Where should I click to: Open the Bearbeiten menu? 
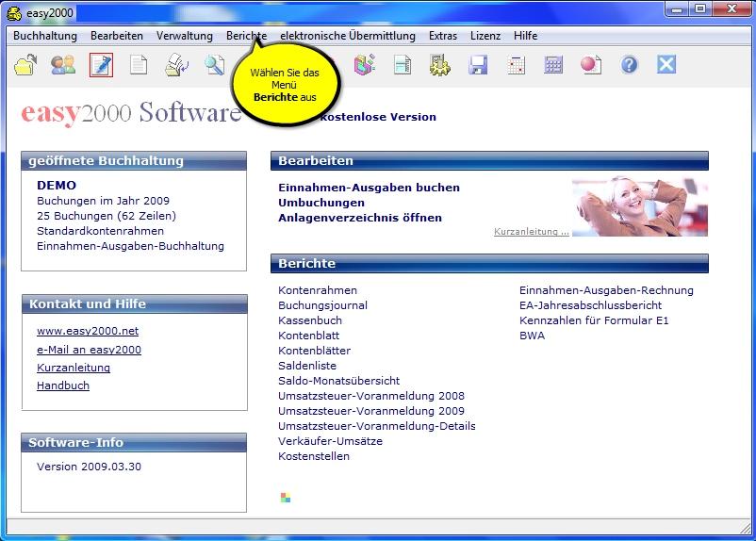pyautogui.click(x=117, y=36)
